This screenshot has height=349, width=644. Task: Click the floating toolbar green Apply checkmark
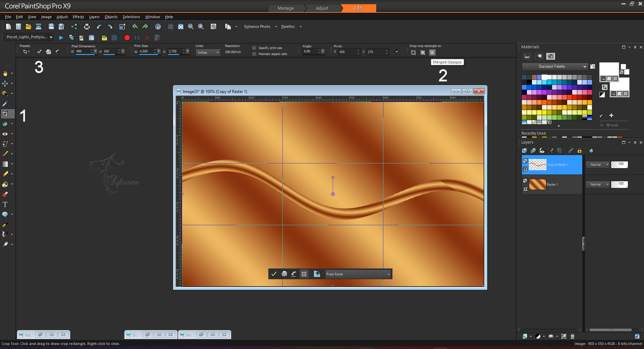[x=274, y=274]
